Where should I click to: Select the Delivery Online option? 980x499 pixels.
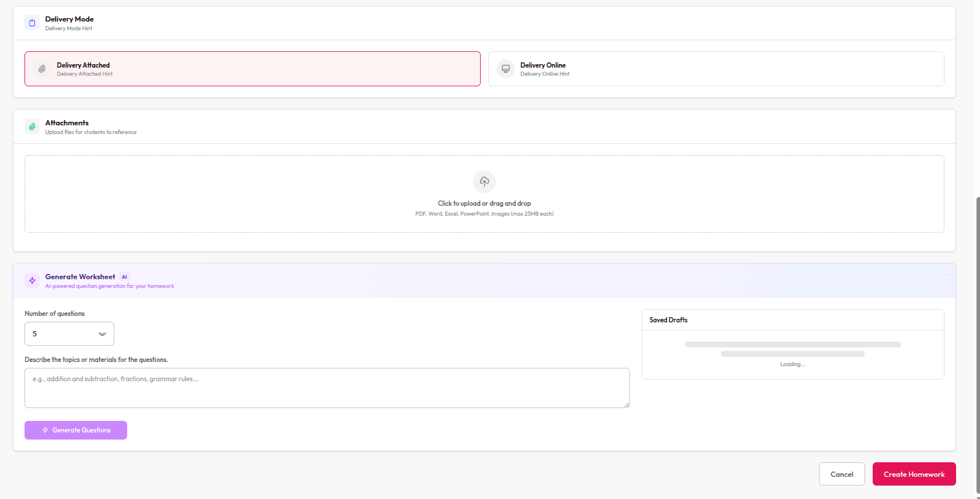[716, 69]
